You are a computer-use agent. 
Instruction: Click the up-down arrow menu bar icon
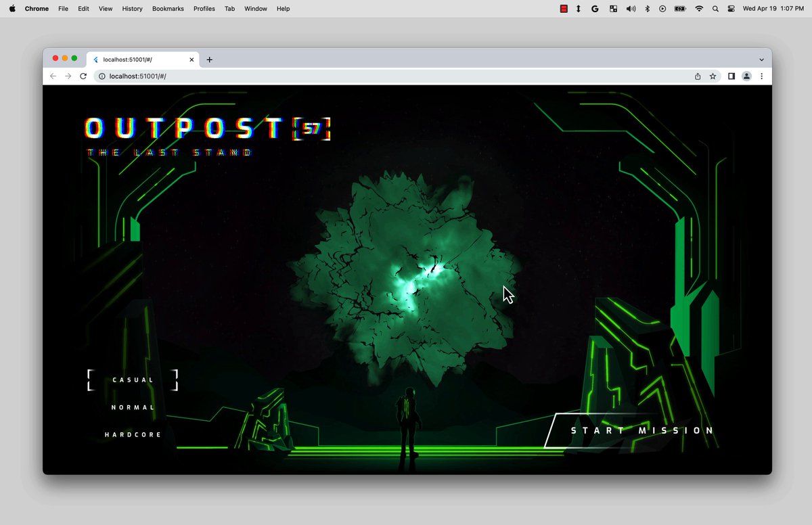click(579, 9)
